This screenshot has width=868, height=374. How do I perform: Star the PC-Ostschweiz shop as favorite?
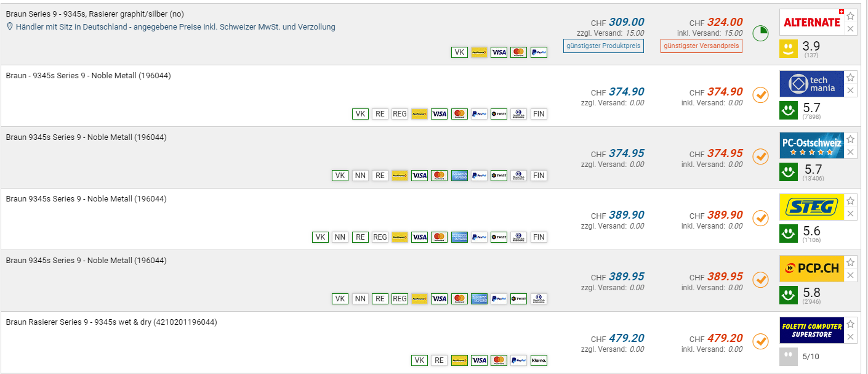coord(850,139)
